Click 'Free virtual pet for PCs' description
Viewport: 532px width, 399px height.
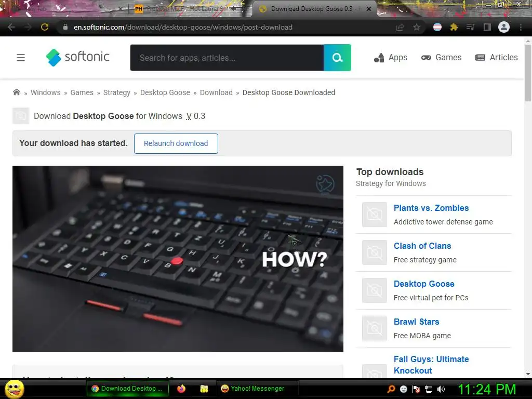click(431, 298)
